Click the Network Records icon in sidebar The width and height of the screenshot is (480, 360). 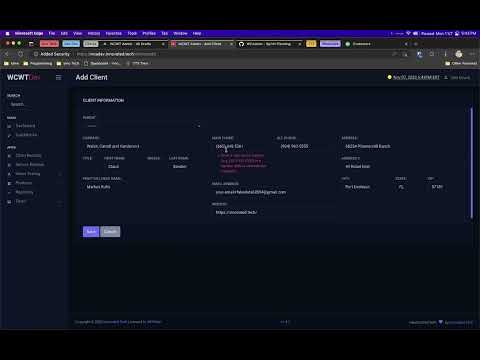coord(9,165)
